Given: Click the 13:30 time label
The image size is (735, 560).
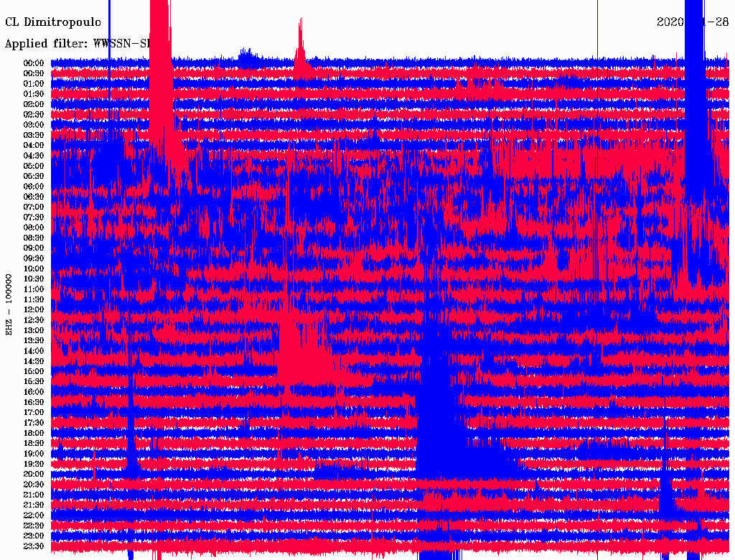Looking at the screenshot, I should point(34,341).
